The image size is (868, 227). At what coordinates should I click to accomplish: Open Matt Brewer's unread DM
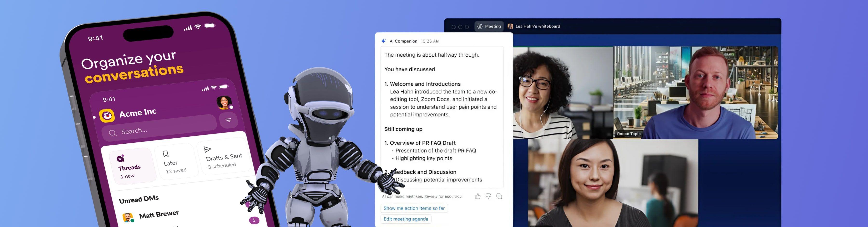coord(158,214)
